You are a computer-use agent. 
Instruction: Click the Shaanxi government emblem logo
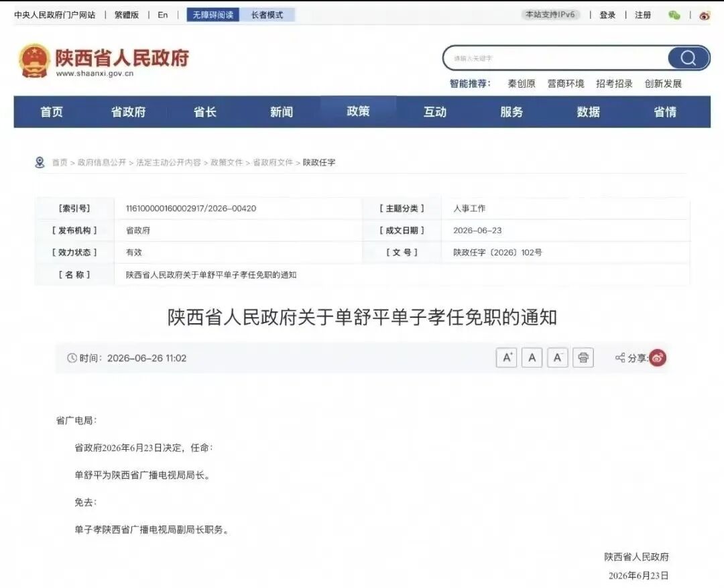[34, 60]
